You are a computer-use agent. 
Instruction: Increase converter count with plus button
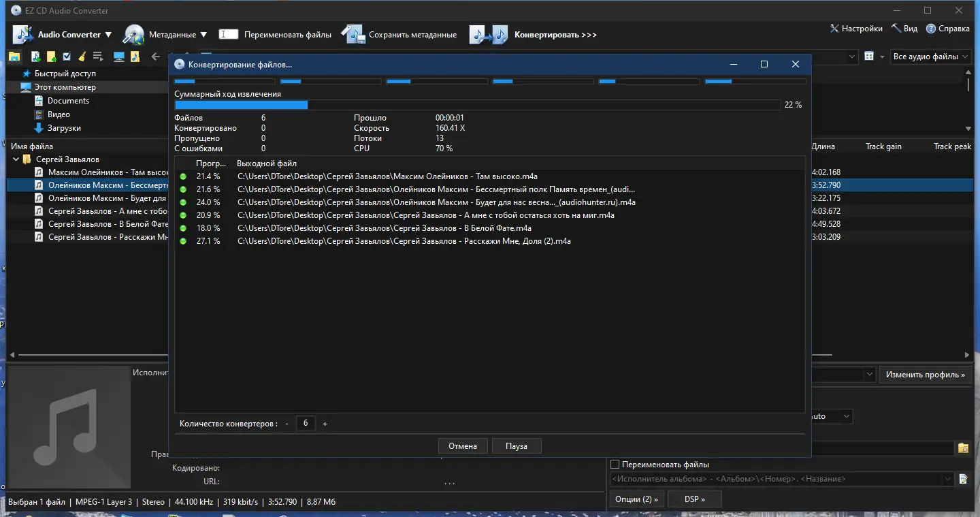tap(325, 424)
